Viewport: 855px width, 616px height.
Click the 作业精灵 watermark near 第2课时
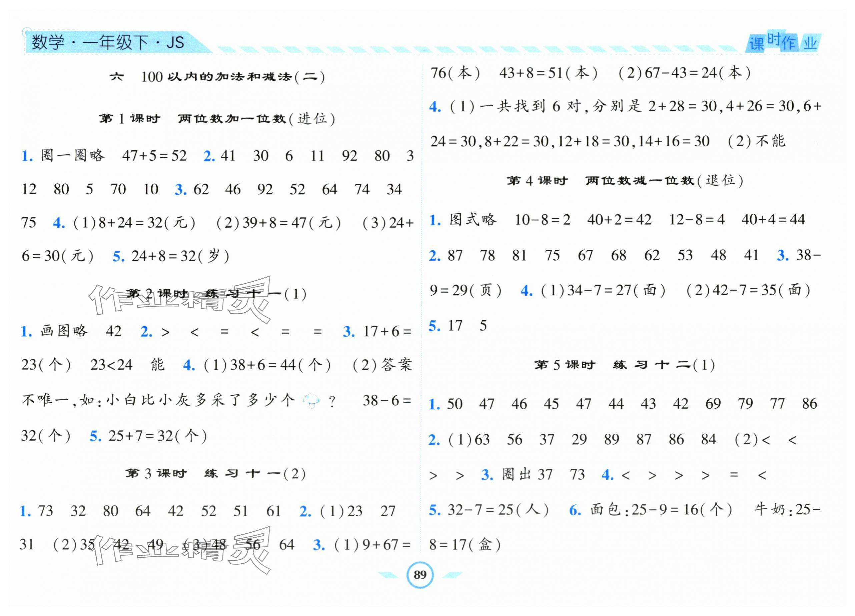pyautogui.click(x=179, y=300)
